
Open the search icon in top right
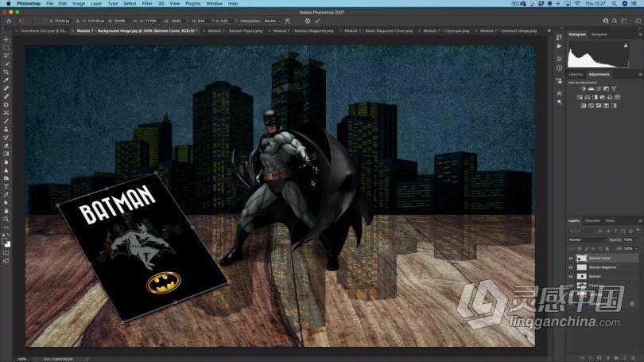(615, 21)
